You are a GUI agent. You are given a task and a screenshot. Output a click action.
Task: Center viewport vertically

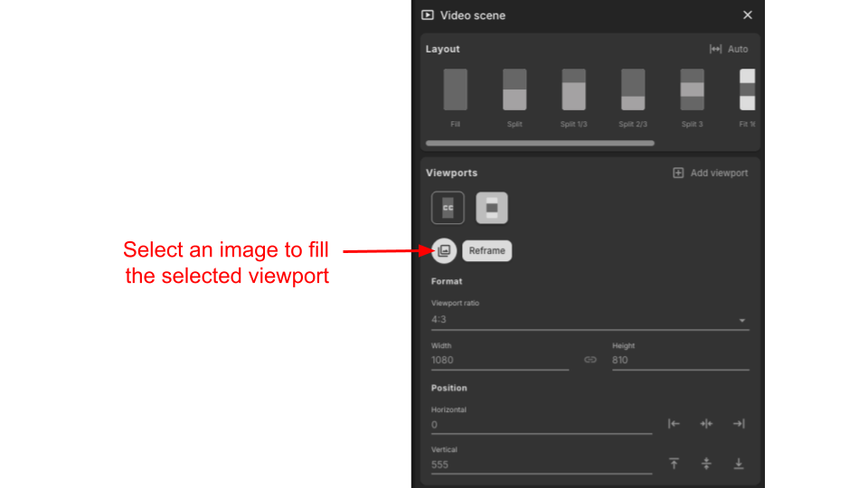[x=706, y=464]
